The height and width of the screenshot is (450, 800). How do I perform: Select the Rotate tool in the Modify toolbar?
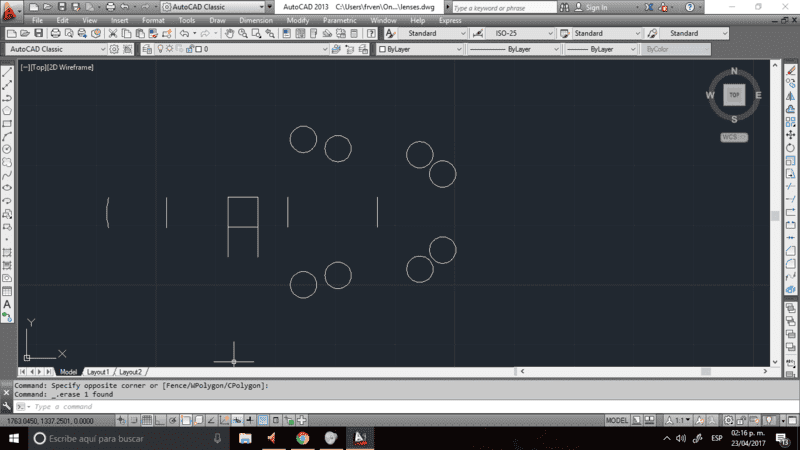pos(790,148)
